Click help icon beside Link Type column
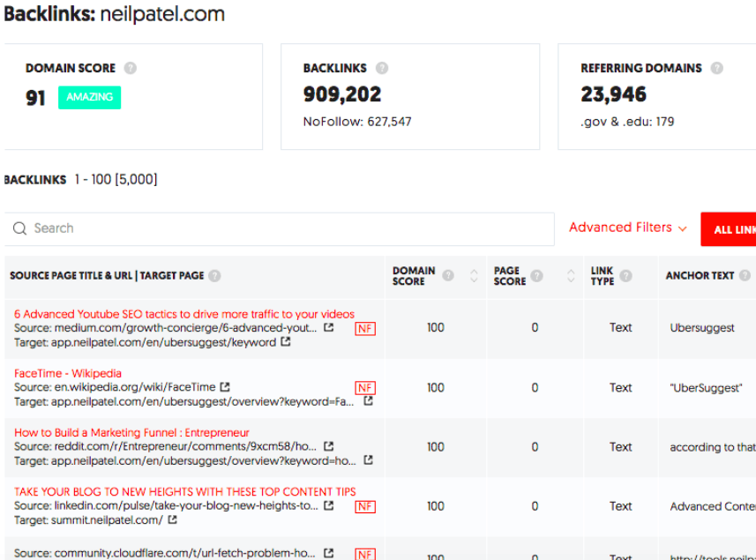The width and height of the screenshot is (756, 560). [x=625, y=276]
